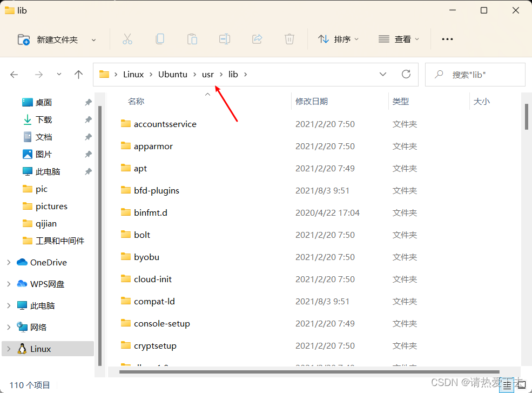Sort by 类型 column header
The width and height of the screenshot is (532, 393).
400,101
